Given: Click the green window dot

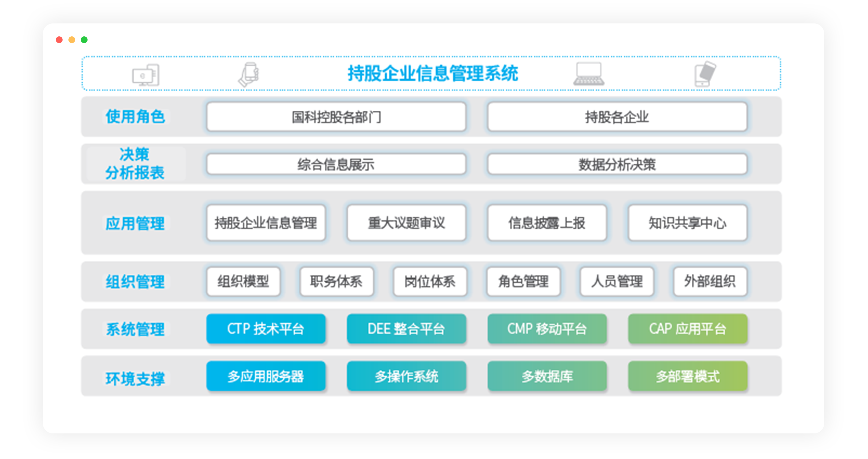Looking at the screenshot, I should click(84, 40).
